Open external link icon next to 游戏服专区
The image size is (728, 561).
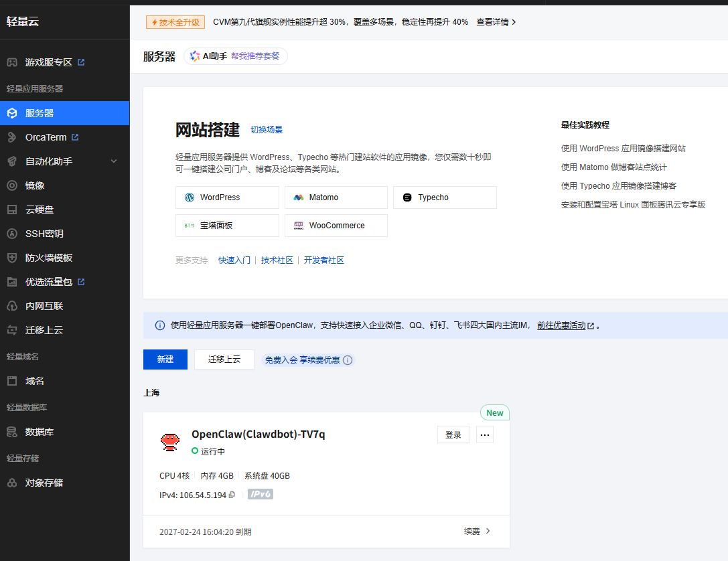(81, 62)
